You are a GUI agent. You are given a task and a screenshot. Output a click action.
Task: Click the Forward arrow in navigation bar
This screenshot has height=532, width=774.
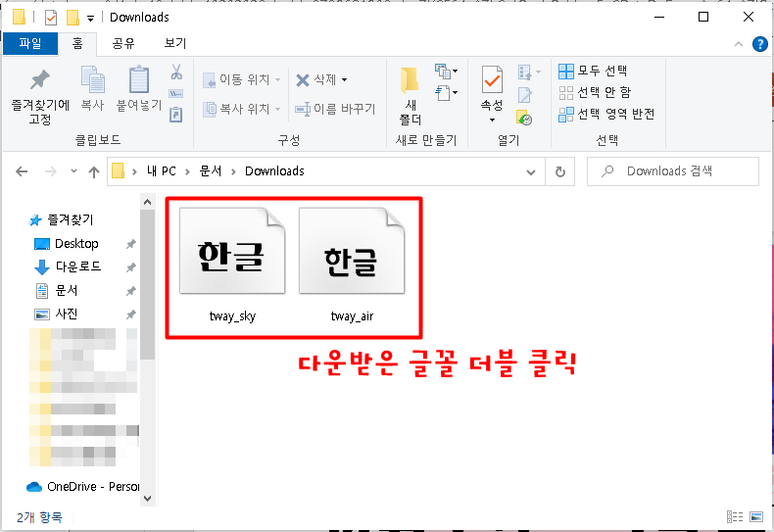[50, 171]
